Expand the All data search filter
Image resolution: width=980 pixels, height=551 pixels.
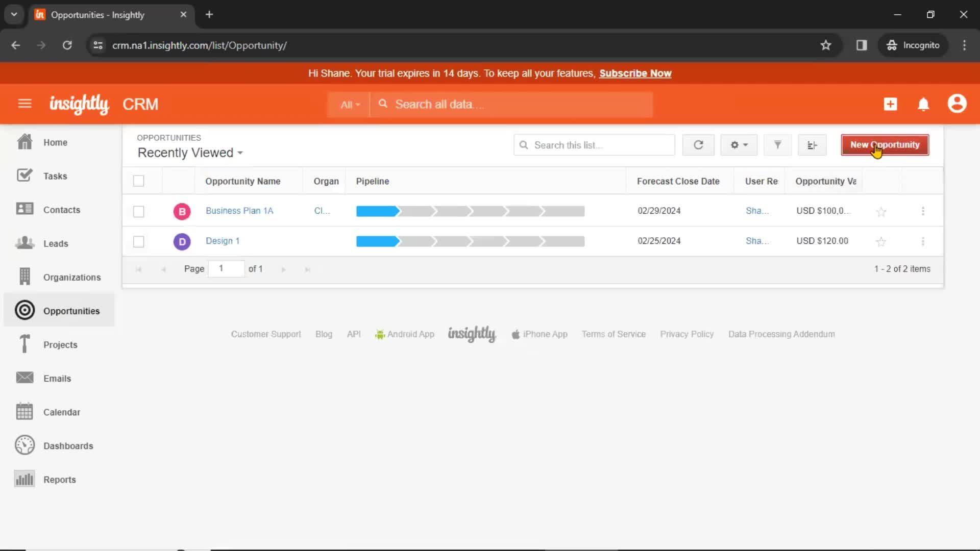pos(350,104)
